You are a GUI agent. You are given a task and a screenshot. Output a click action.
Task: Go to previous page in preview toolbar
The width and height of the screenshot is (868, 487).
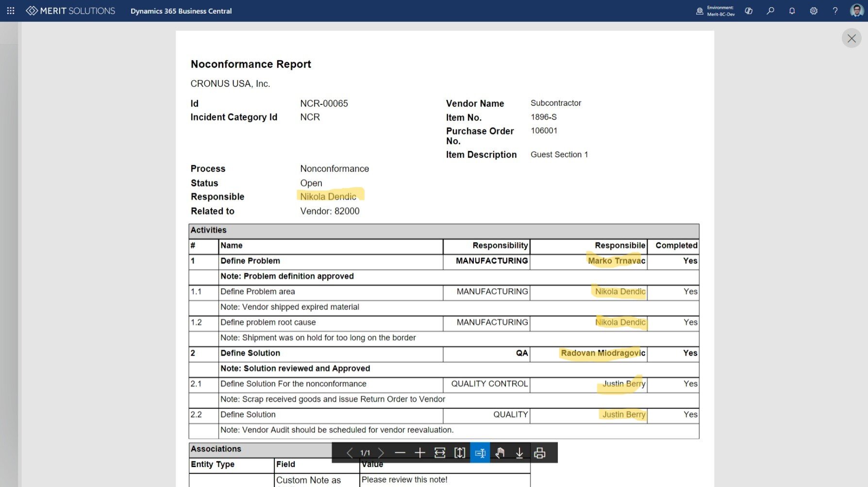[349, 453]
